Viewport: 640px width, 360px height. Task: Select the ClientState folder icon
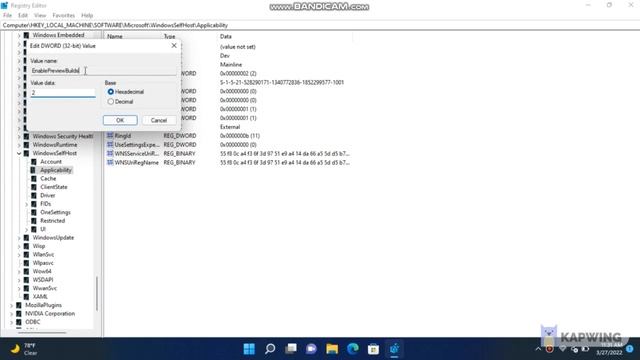point(34,187)
